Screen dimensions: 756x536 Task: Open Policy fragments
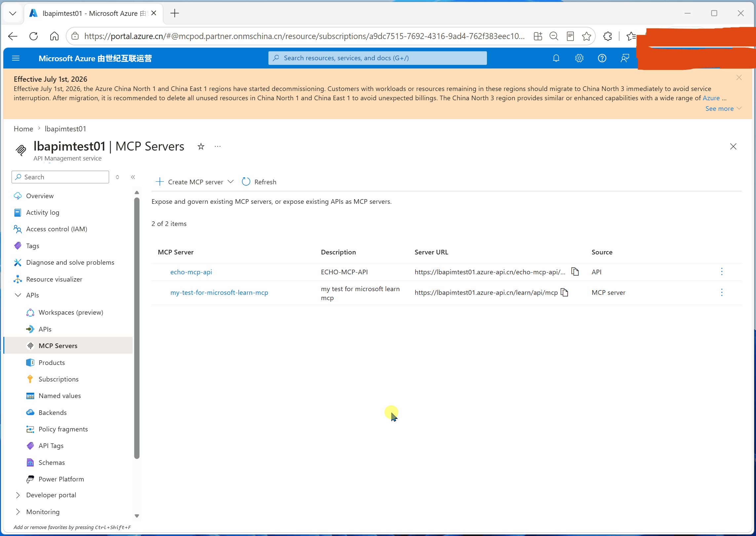coord(63,429)
